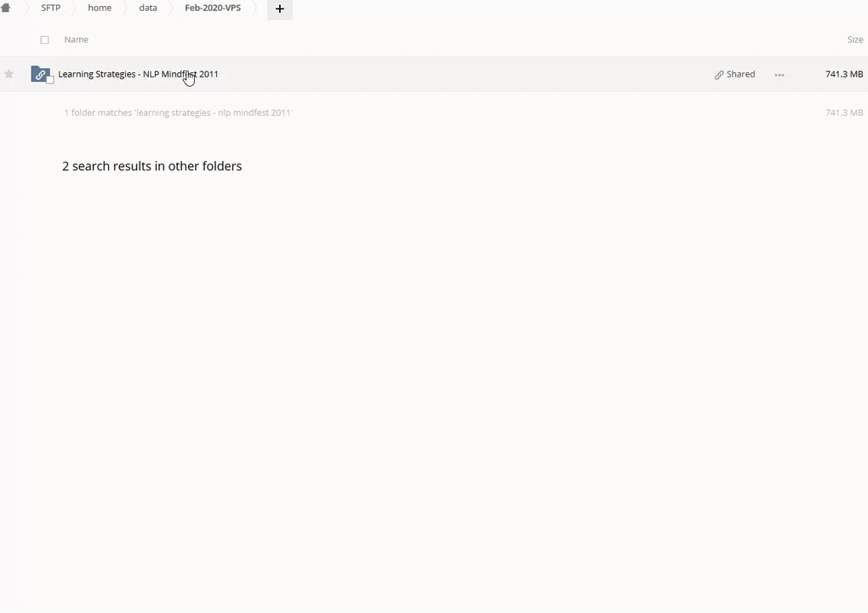868x613 pixels.
Task: Click the chain link icon beside Shared
Action: point(719,75)
